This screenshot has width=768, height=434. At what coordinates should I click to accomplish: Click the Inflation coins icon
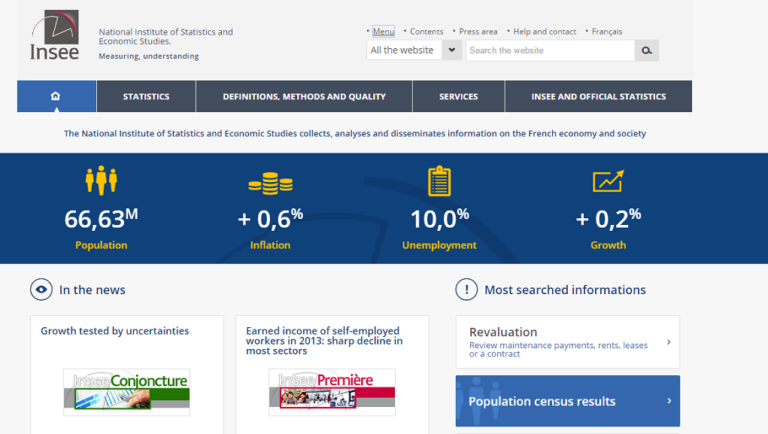[270, 184]
